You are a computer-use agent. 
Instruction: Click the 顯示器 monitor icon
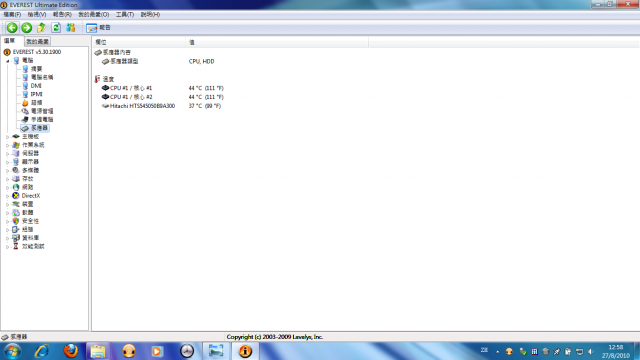[x=16, y=162]
